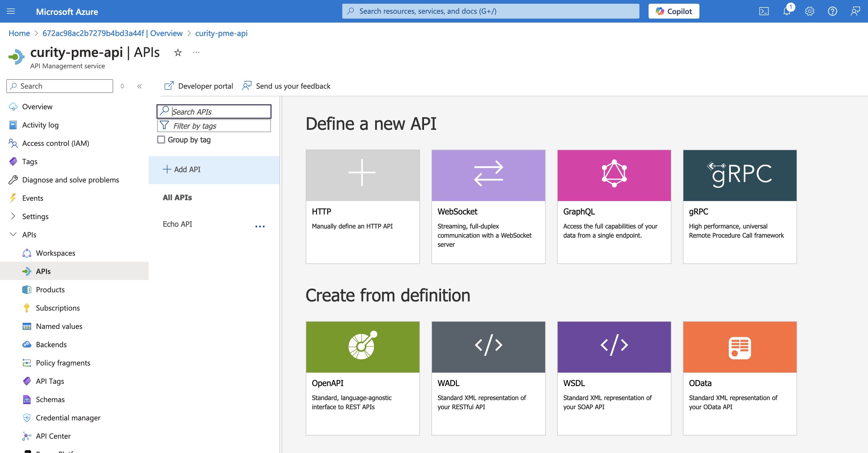Open the help question mark icon
The width and height of the screenshot is (868, 453).
coord(832,11)
